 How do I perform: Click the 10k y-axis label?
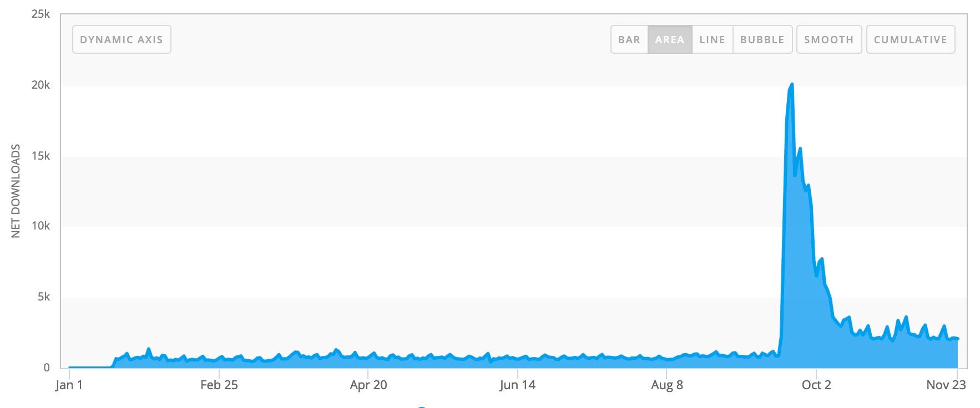click(41, 226)
